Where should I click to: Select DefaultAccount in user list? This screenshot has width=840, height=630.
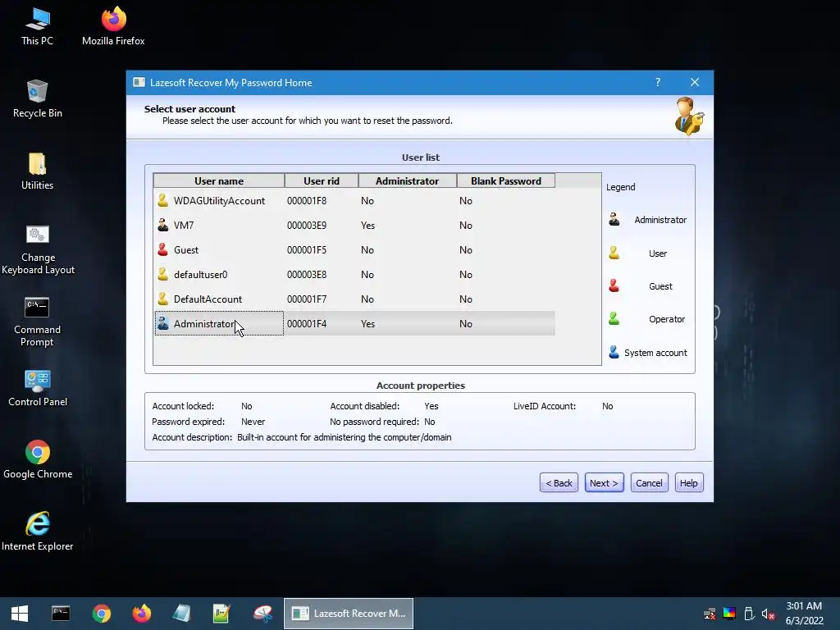[208, 299]
